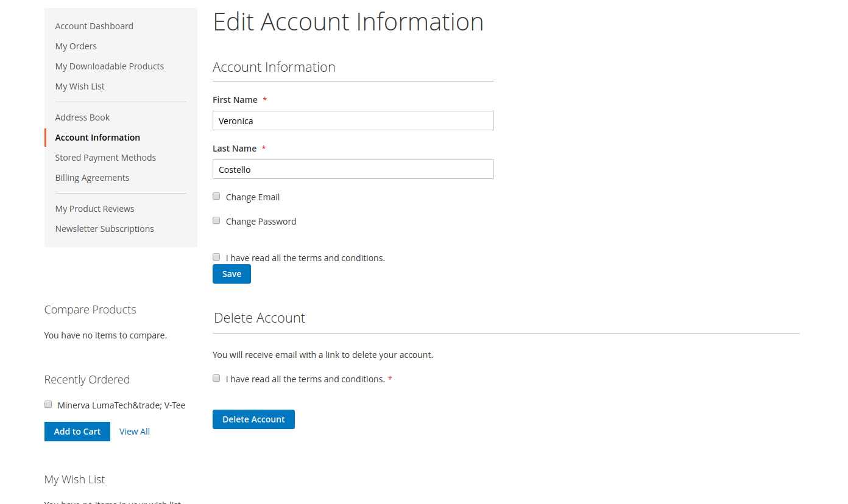848x504 pixels.
Task: Enable the Change Email checkbox
Action: pos(216,197)
